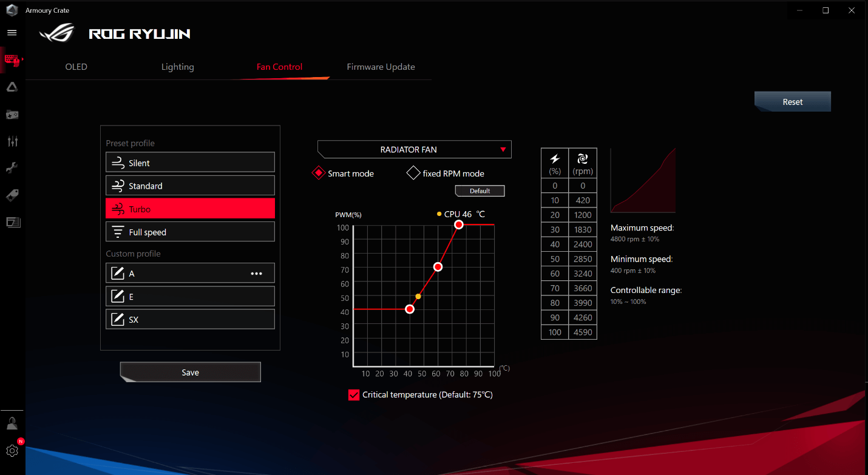Image resolution: width=868 pixels, height=475 pixels.
Task: Open the RADIATOR FAN dropdown
Action: pyautogui.click(x=415, y=149)
